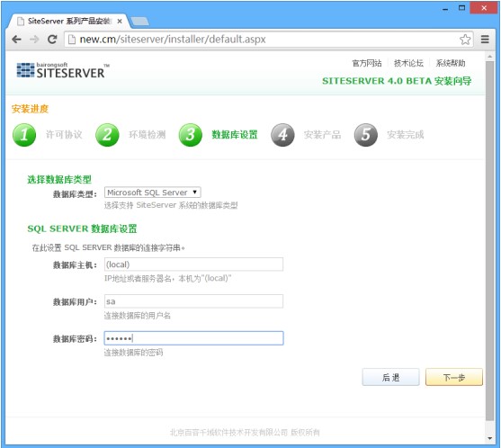
Task: Maximize the browser window
Action: coord(461,8)
